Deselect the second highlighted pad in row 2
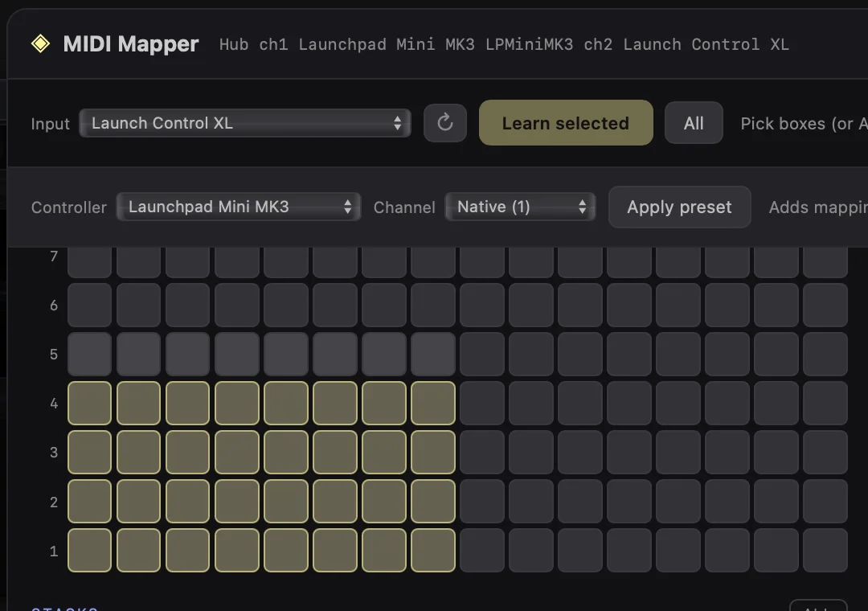Viewport: 868px width, 611px height. 139,502
